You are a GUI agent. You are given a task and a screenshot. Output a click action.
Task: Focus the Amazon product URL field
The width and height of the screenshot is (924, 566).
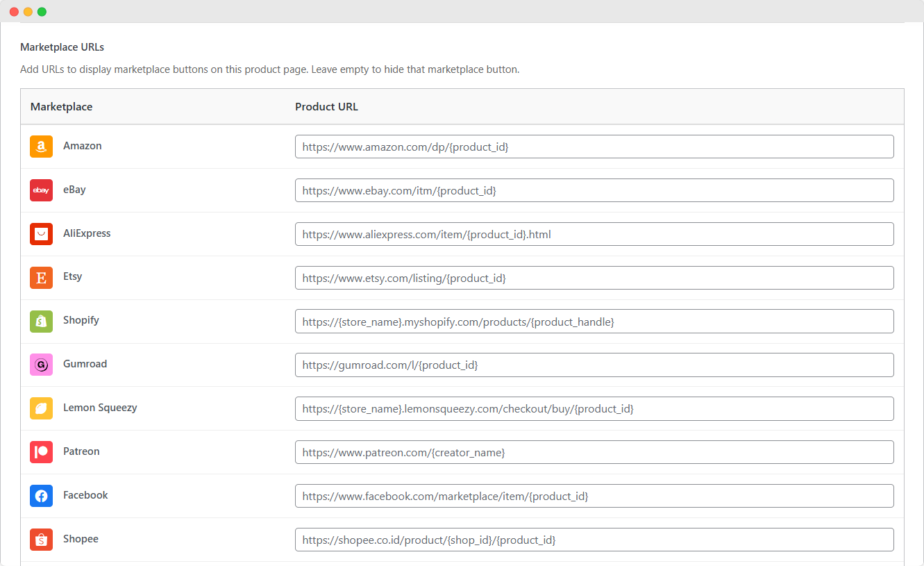(x=594, y=147)
